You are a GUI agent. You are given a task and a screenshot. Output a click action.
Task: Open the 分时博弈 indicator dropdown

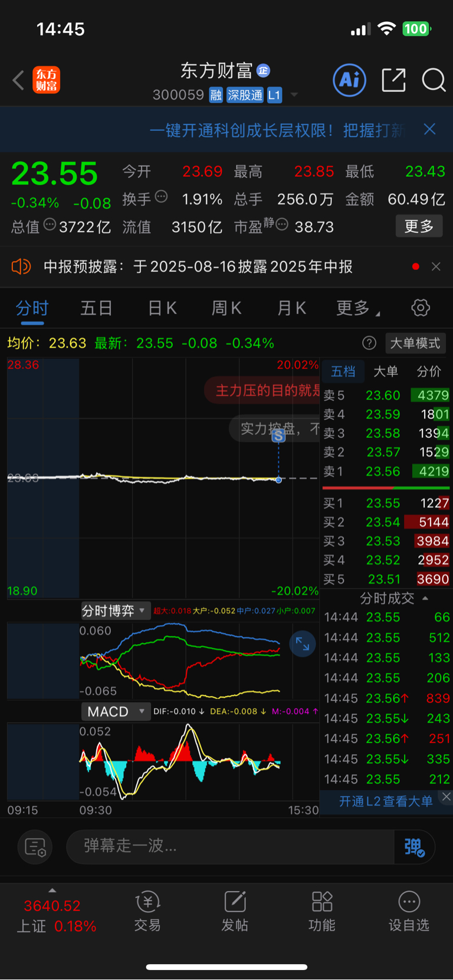116,611
